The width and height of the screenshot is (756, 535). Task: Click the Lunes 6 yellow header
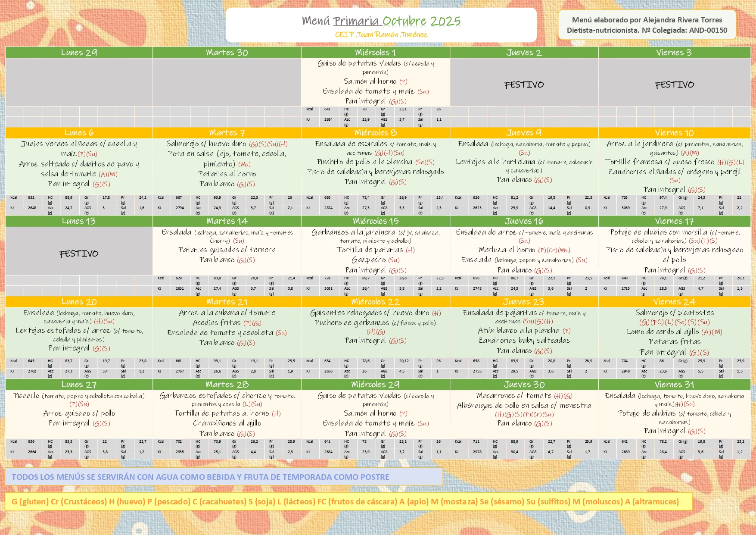click(x=79, y=133)
